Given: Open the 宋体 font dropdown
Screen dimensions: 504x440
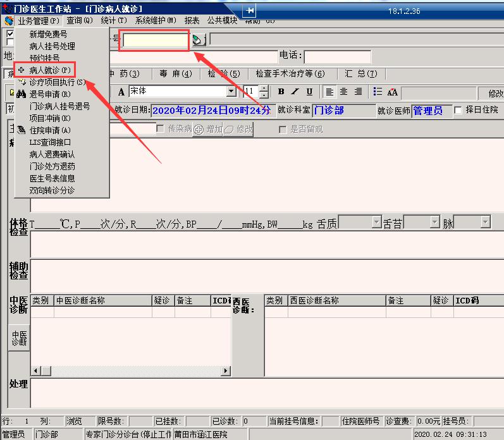Looking at the screenshot, I should [231, 92].
